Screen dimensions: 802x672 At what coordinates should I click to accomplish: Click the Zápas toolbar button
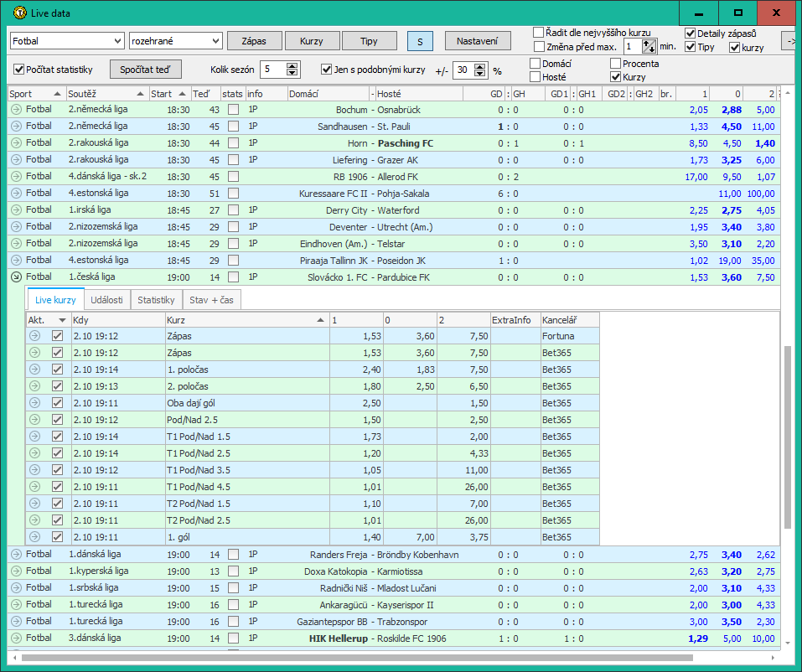(x=254, y=41)
